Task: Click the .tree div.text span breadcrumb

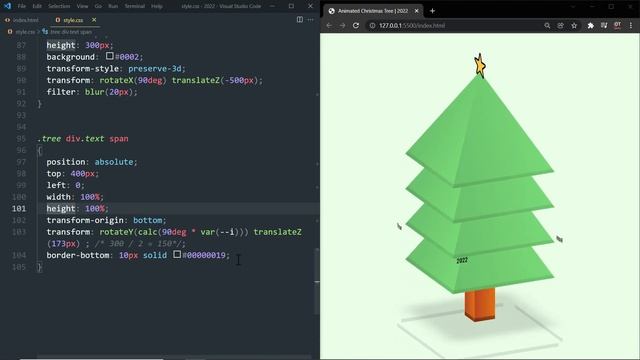Action: point(71,32)
